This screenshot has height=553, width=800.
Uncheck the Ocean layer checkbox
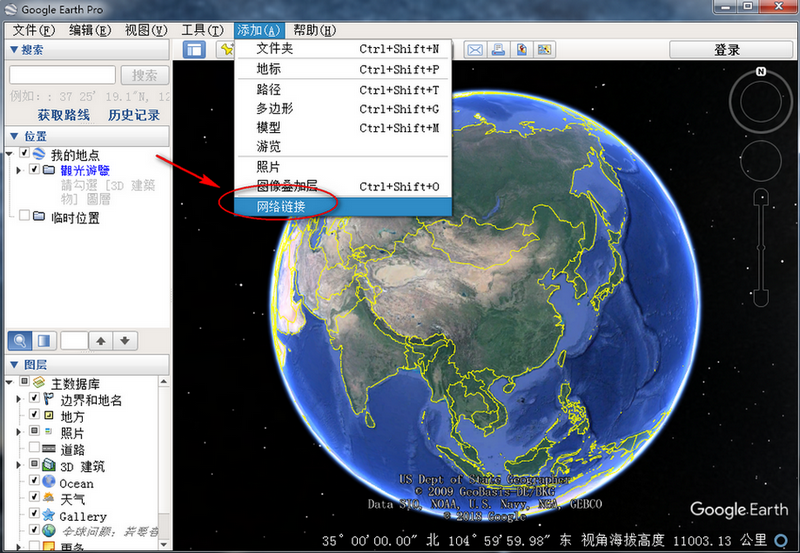click(x=34, y=482)
